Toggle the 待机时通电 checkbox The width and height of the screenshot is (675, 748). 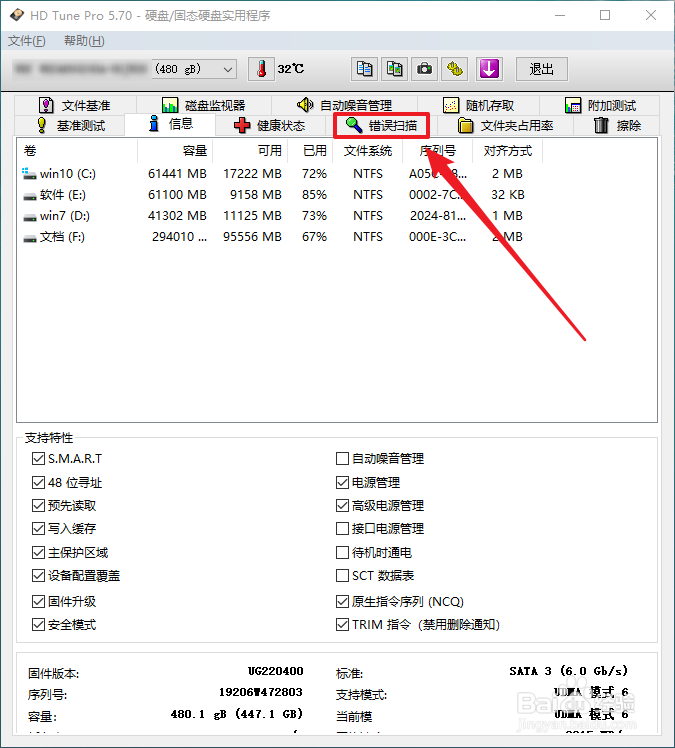(342, 552)
